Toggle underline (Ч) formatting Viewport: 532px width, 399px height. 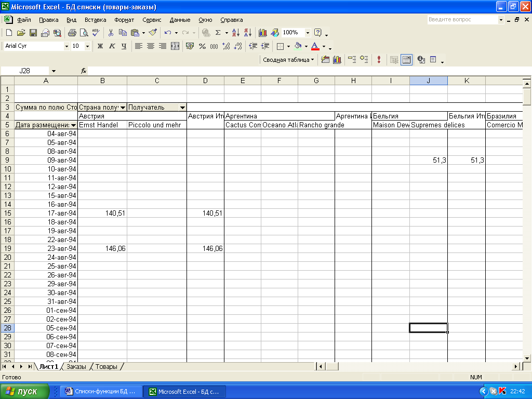coord(124,46)
